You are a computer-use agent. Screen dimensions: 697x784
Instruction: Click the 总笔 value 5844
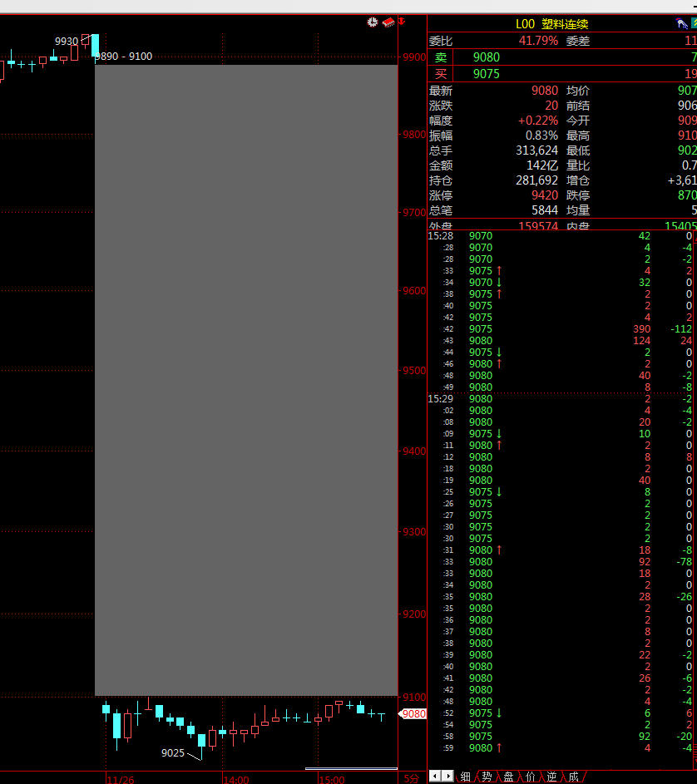545,210
